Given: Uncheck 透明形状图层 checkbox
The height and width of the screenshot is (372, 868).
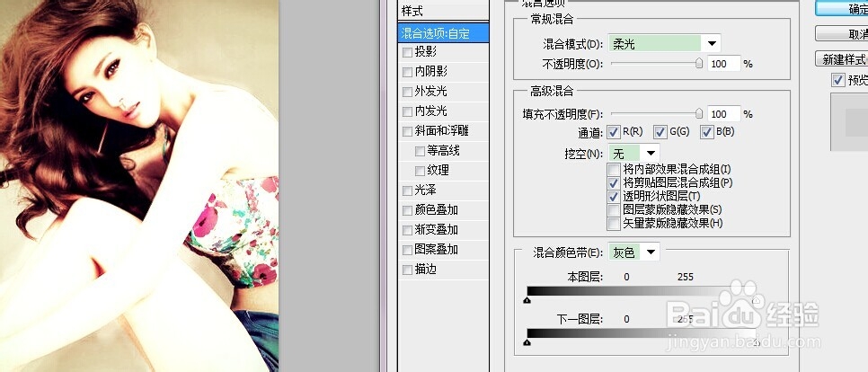Looking at the screenshot, I should click(614, 197).
